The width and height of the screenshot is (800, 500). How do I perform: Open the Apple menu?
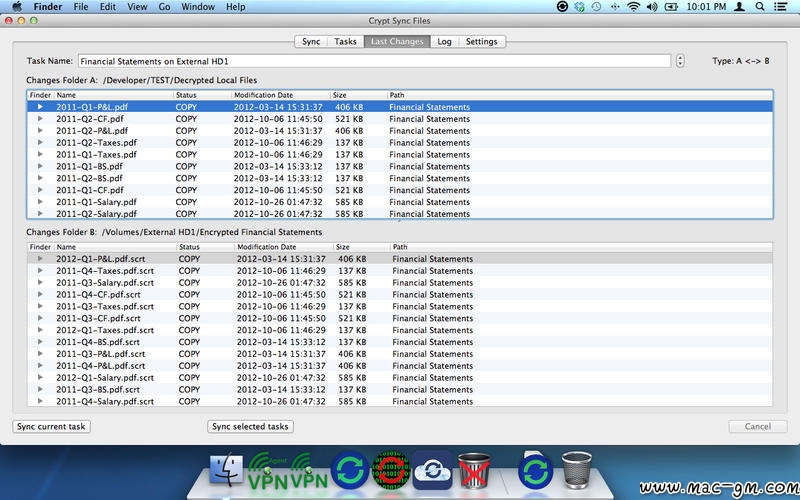(17, 7)
